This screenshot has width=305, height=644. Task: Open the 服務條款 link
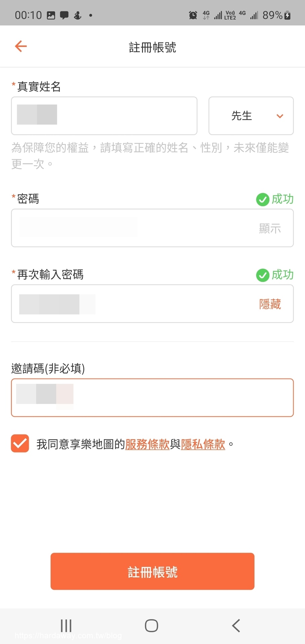[x=147, y=444]
